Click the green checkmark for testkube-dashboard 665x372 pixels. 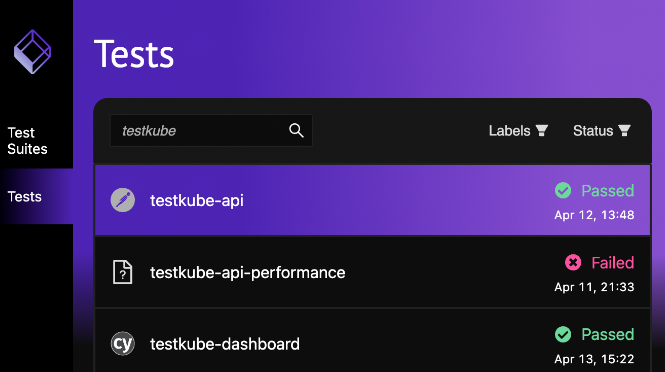563,334
